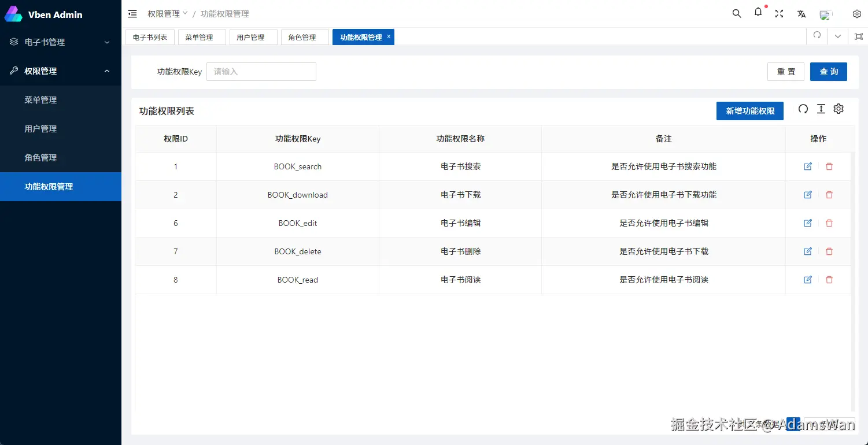Open the language translation switcher
This screenshot has height=445, width=868.
[801, 14]
